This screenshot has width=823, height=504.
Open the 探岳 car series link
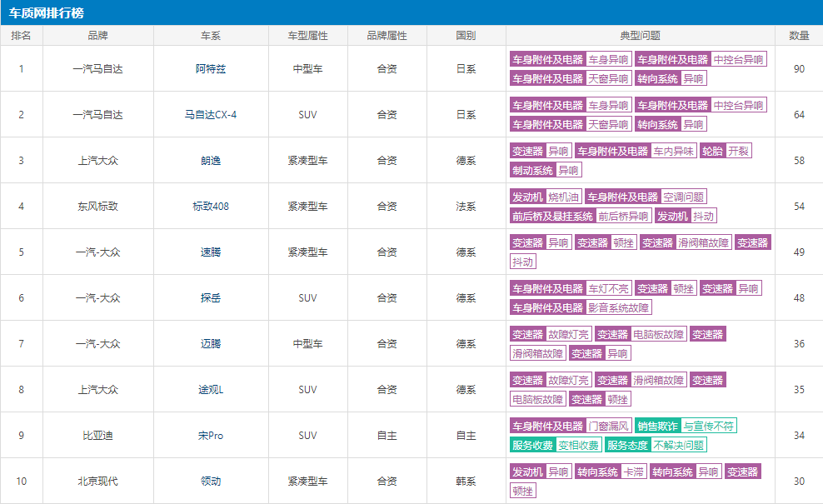click(x=211, y=297)
